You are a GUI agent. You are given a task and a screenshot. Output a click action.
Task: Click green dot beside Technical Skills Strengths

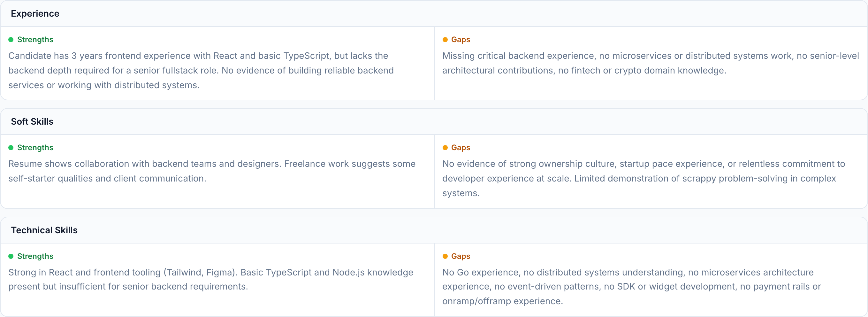point(11,256)
